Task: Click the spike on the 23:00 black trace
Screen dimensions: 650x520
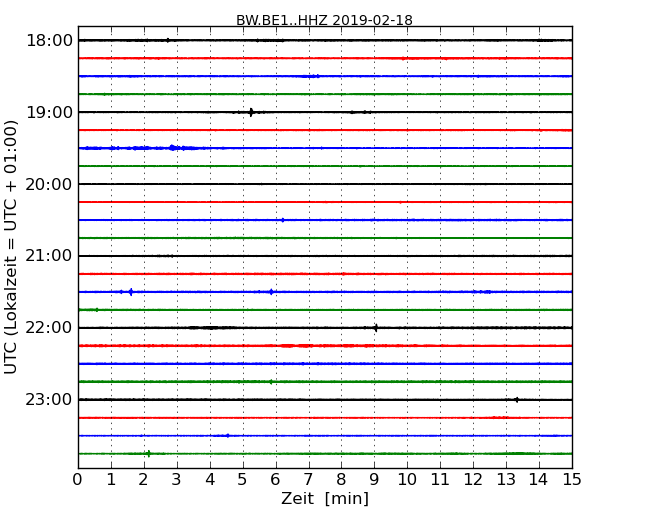Action: tap(517, 400)
